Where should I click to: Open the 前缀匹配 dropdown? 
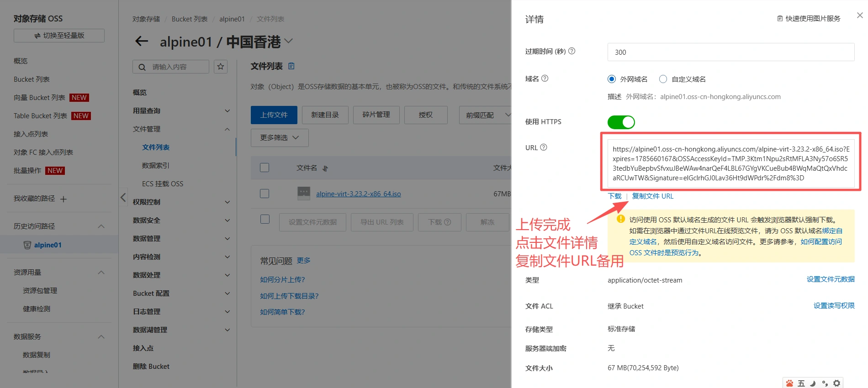485,115
